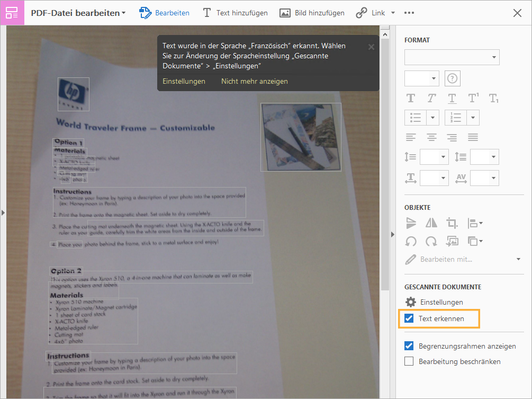Click flip vertical object icon
The image size is (532, 399).
click(x=411, y=223)
